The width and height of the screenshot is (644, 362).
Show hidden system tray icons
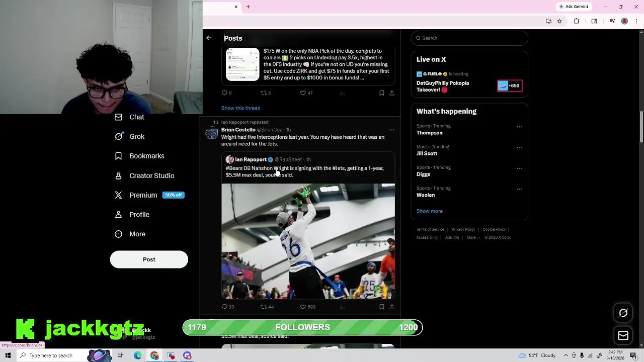tap(566, 355)
